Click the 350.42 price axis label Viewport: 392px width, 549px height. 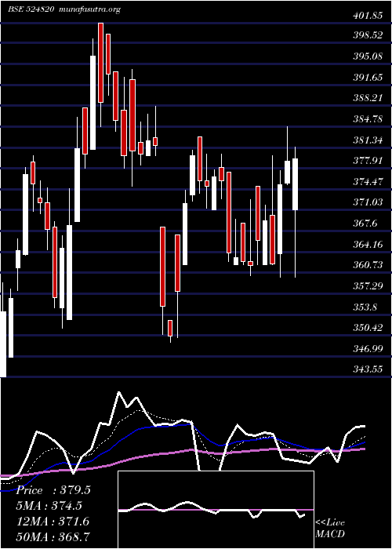pos(367,328)
